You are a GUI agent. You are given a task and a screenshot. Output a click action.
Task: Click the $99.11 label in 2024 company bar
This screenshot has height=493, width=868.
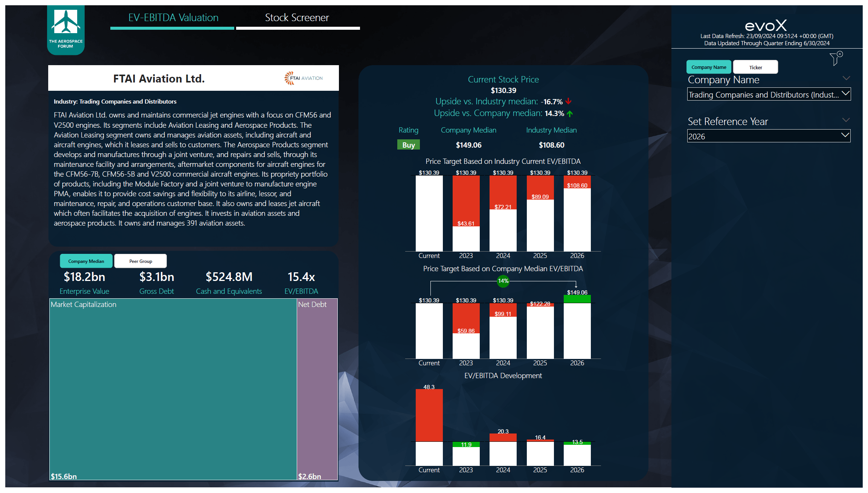click(x=503, y=314)
